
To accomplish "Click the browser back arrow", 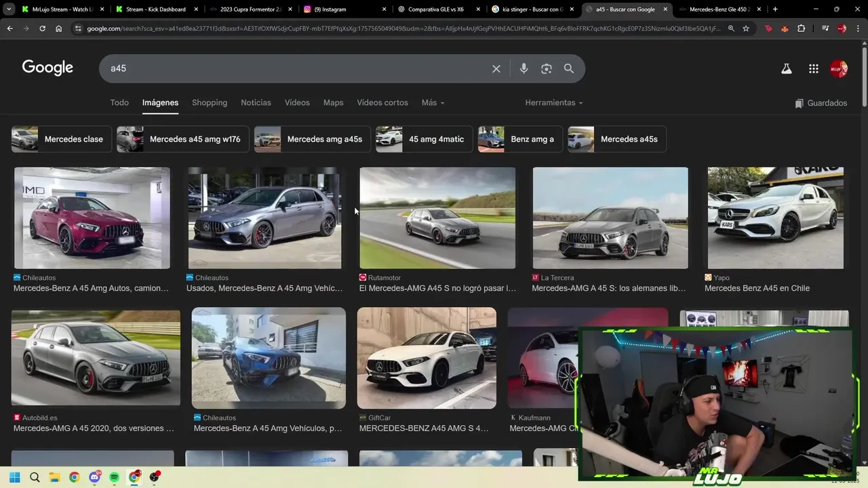I will click(x=9, y=28).
